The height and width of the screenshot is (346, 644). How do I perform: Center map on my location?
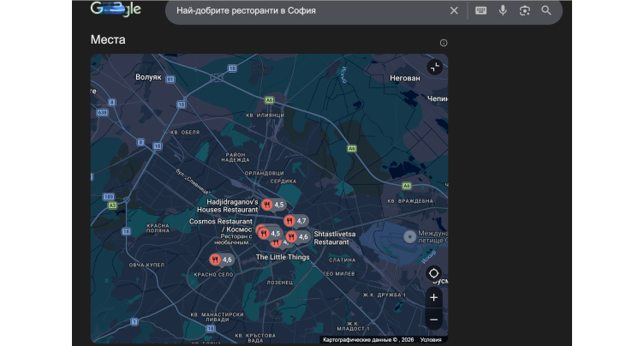tap(433, 273)
